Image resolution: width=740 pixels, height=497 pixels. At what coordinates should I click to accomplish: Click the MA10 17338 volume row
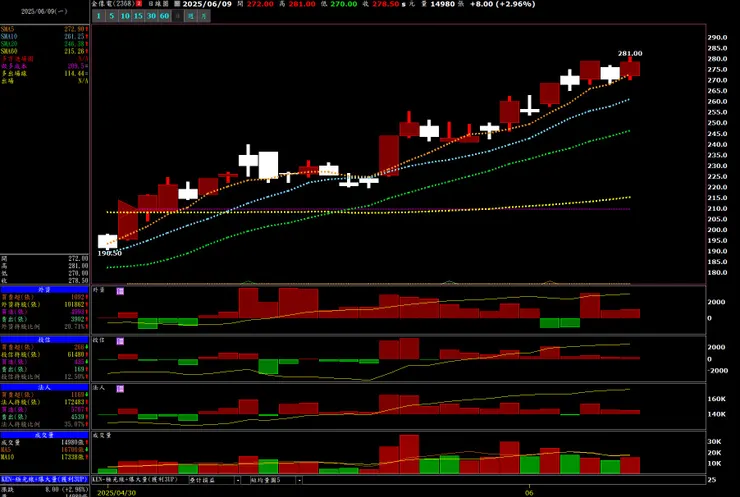click(x=44, y=457)
